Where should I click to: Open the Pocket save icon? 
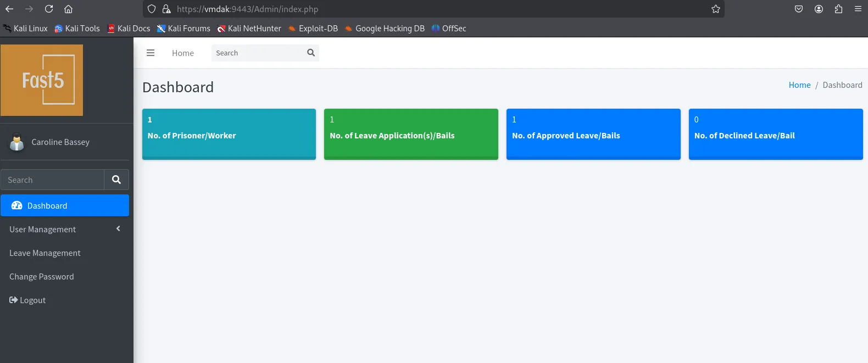tap(799, 9)
